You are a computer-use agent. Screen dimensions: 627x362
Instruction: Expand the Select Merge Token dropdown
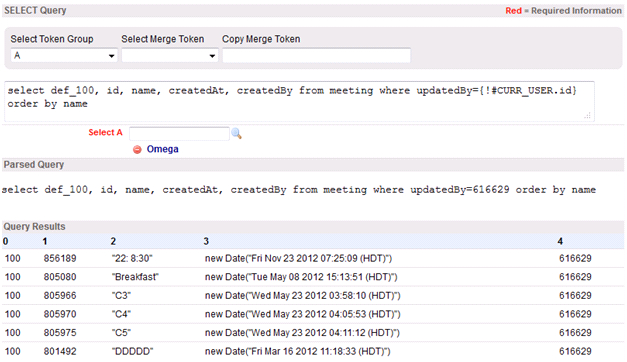click(x=170, y=56)
